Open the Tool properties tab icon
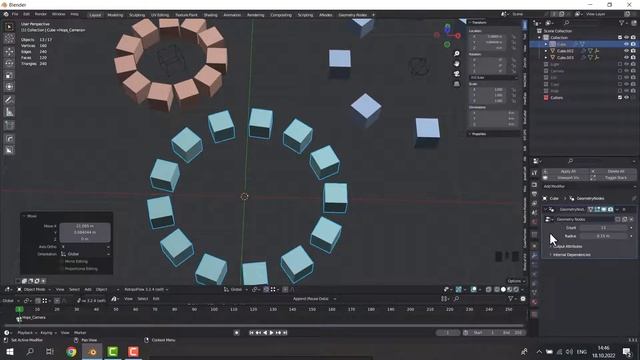This screenshot has width=640, height=360. [x=534, y=173]
